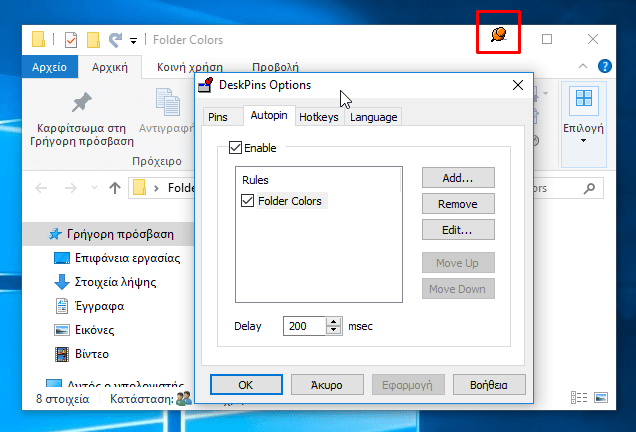Click the Undo arrow in quick access toolbar
The image size is (636, 432).
click(x=116, y=40)
